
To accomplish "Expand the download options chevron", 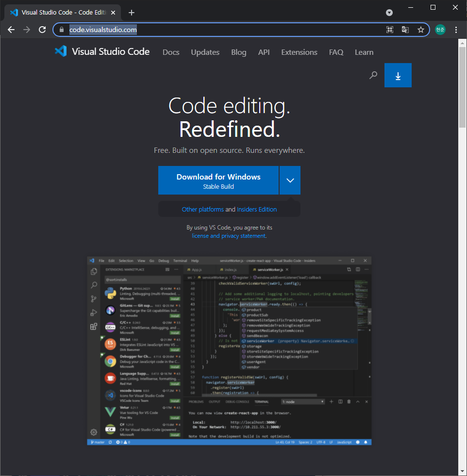I will [x=290, y=181].
